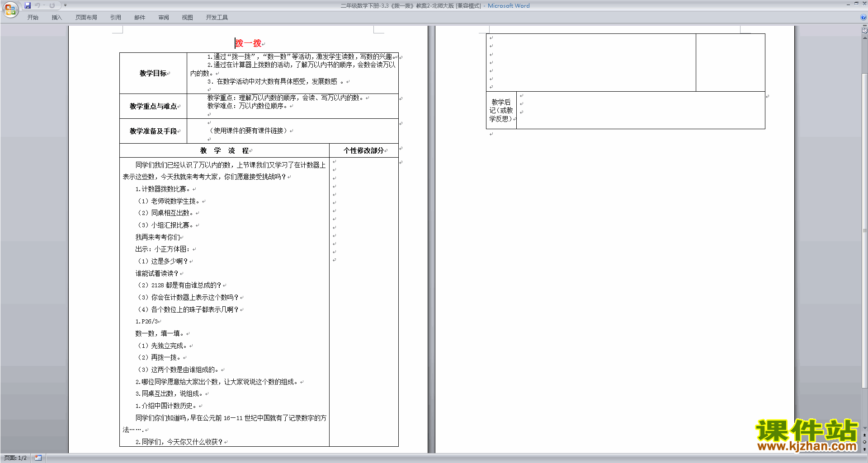868x463 pixels.
Task: Open the 邮件 ribbon tab
Action: coord(140,18)
